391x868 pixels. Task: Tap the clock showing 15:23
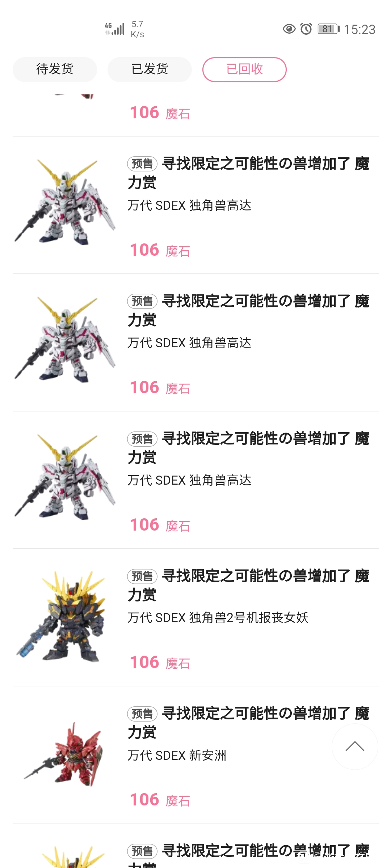pyautogui.click(x=360, y=29)
